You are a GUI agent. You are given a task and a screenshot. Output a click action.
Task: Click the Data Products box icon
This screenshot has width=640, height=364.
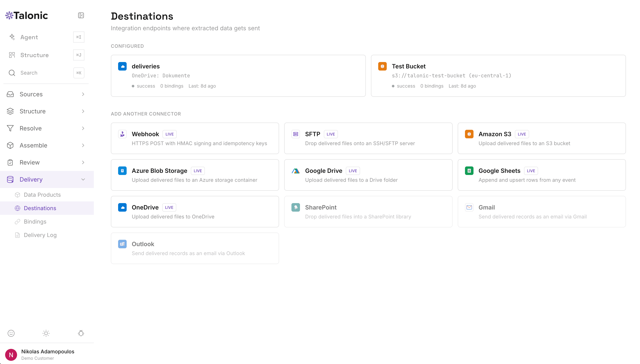17,195
